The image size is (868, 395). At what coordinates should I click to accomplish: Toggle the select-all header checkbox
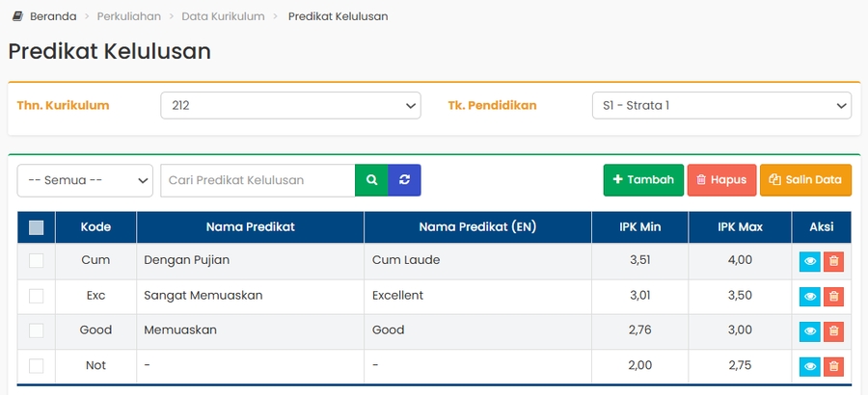click(x=37, y=228)
